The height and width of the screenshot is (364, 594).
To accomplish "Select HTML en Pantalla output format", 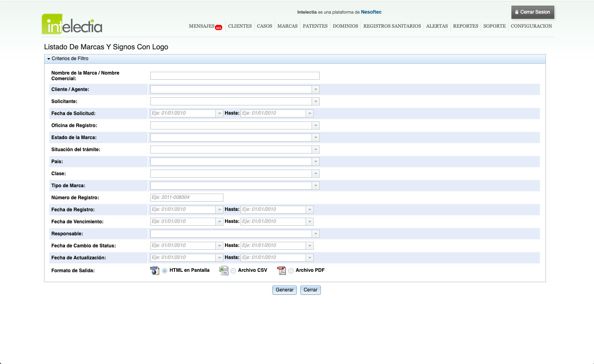I will (x=165, y=271).
